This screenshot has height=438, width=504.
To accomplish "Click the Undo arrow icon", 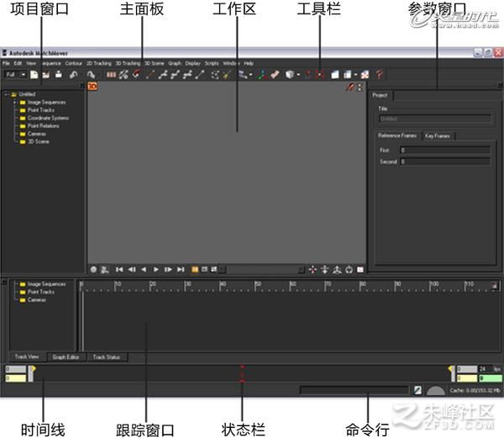I will 74,75.
